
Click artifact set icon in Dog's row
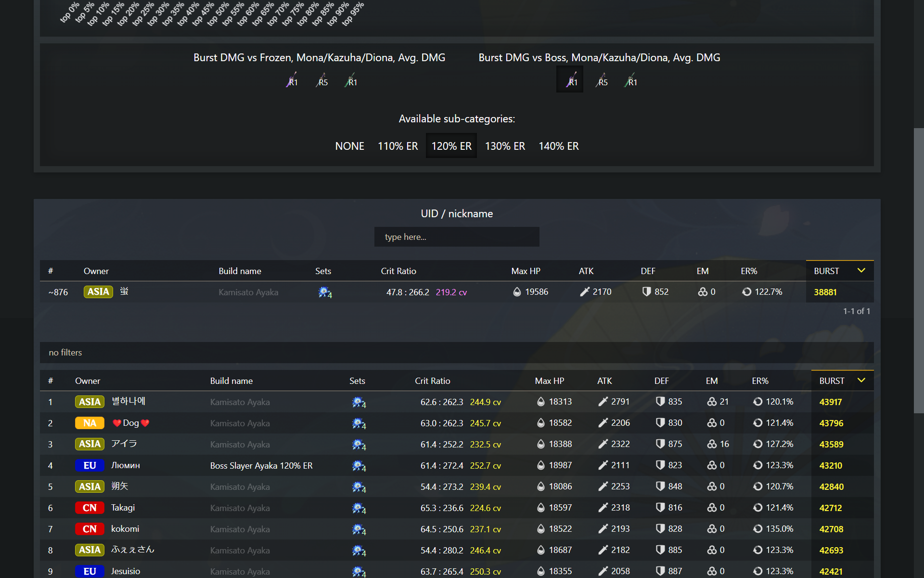(359, 423)
